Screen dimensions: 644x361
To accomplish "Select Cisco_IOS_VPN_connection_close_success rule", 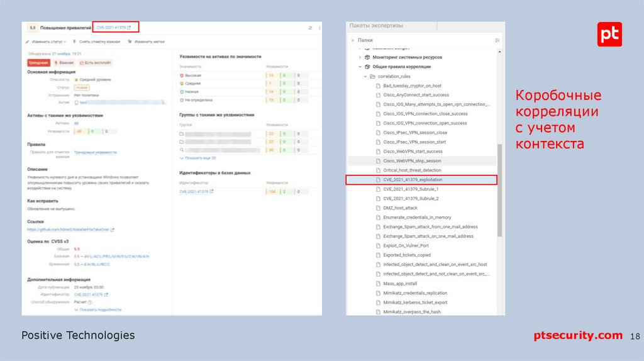I will pos(425,114).
